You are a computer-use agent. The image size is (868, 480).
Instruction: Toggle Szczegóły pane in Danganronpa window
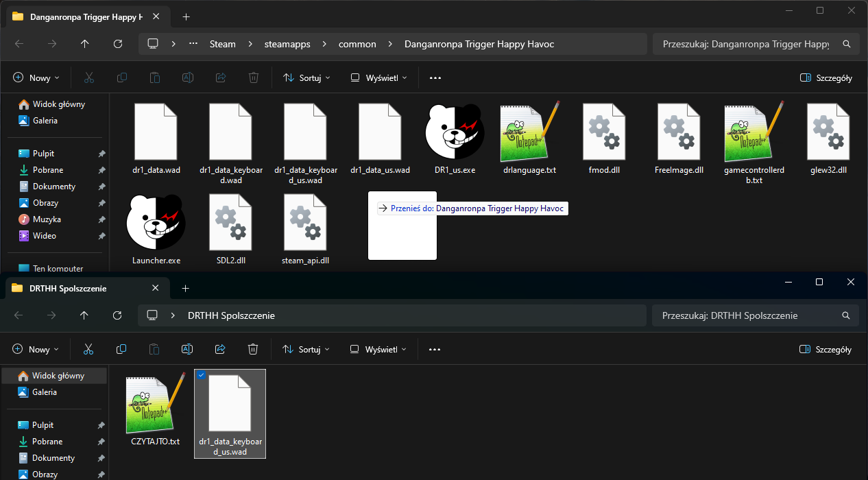pyautogui.click(x=826, y=77)
